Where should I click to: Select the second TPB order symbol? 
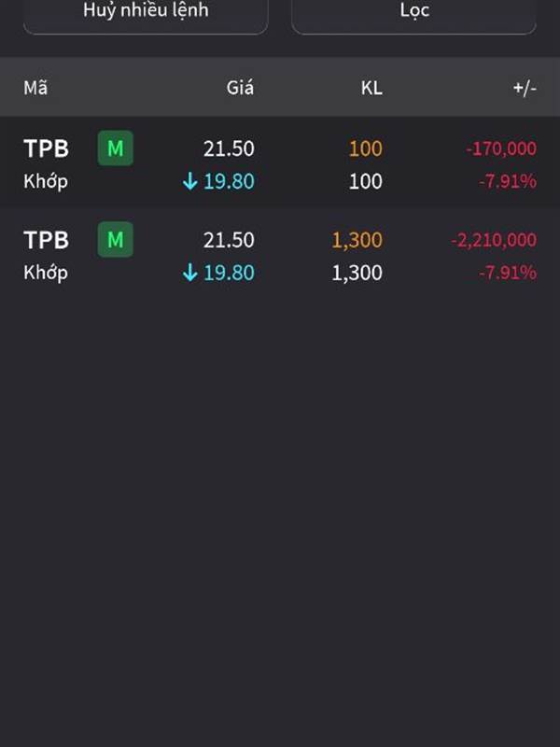46,240
